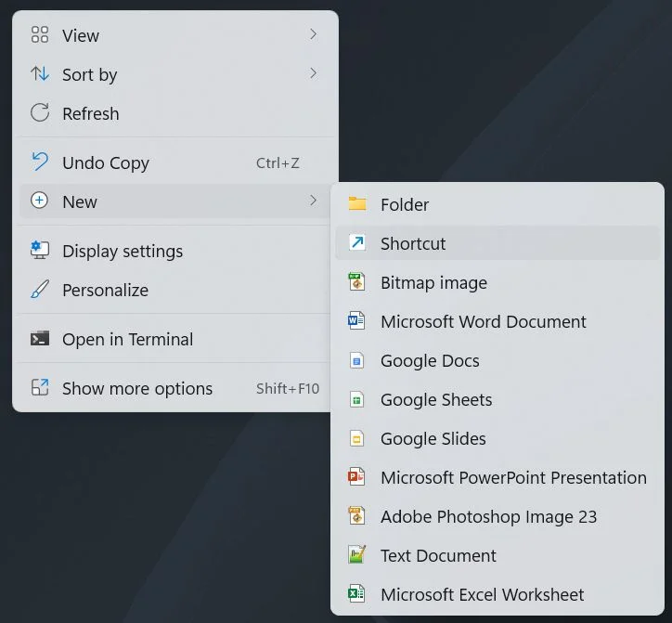Click the Microsoft Word Document icon
Image resolution: width=672 pixels, height=623 pixels.
(356, 321)
